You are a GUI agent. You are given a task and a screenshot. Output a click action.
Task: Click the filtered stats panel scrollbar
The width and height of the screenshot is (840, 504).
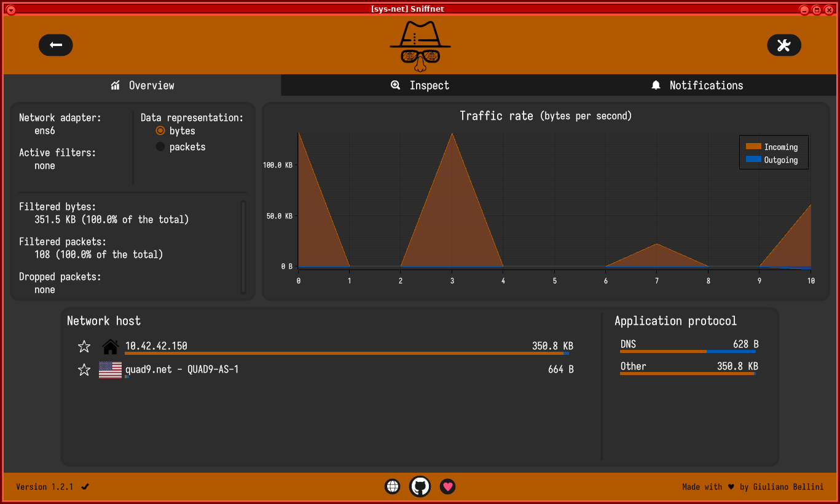(x=243, y=247)
